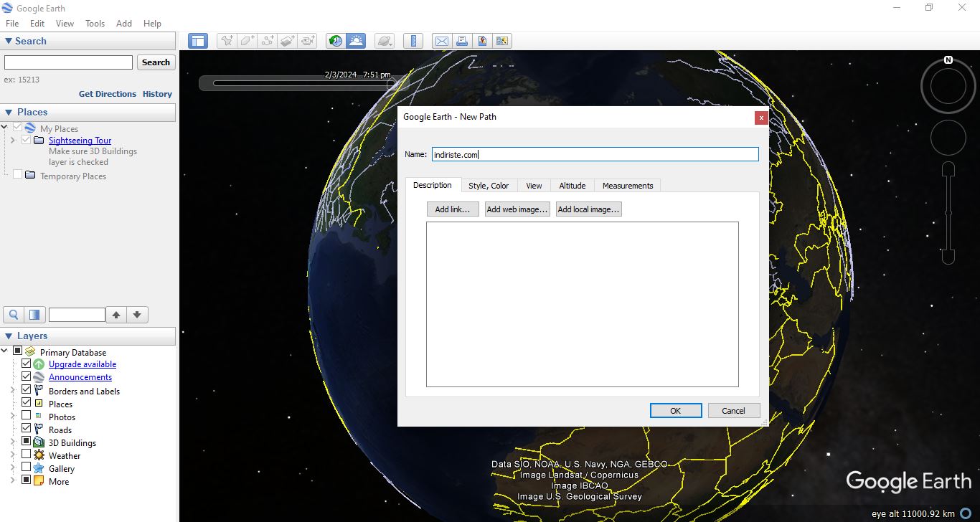Collapse the Places panel header triangle
This screenshot has height=522, width=980.
point(9,112)
